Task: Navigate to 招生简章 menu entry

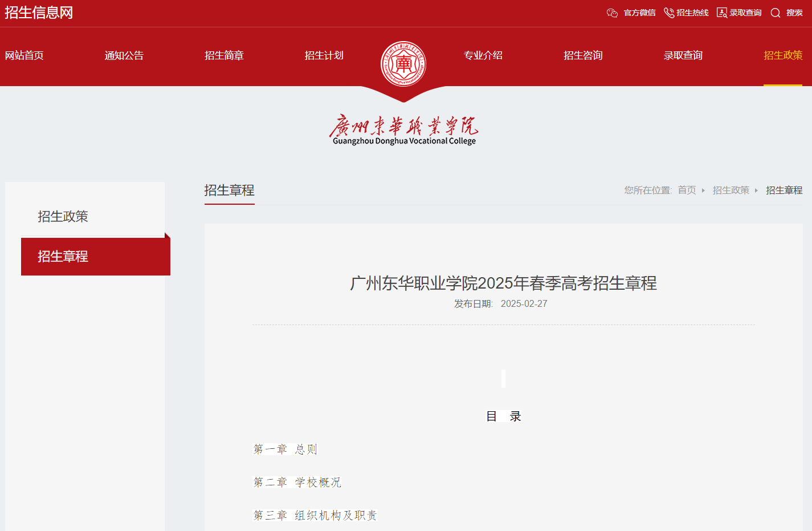Action: (x=224, y=55)
